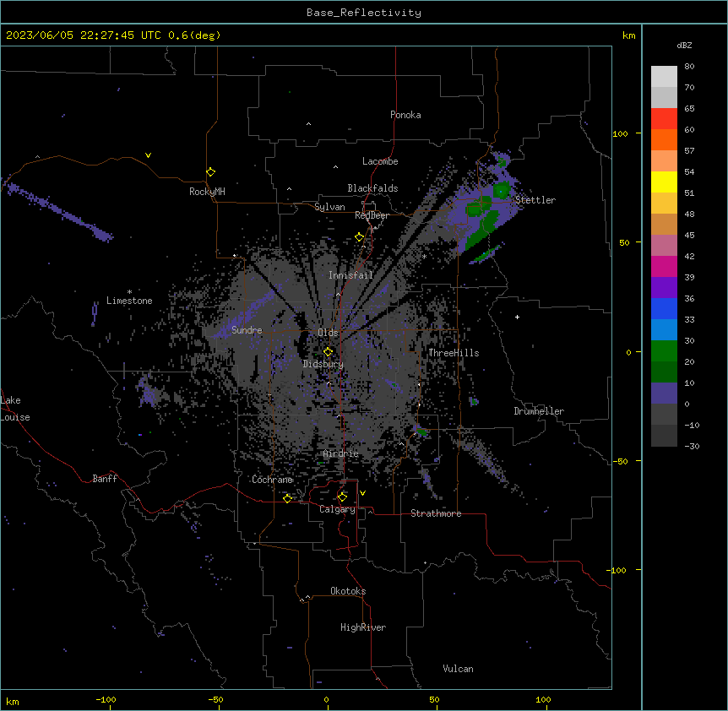
Task: Select the Innisfail city label
Action: pos(350,275)
